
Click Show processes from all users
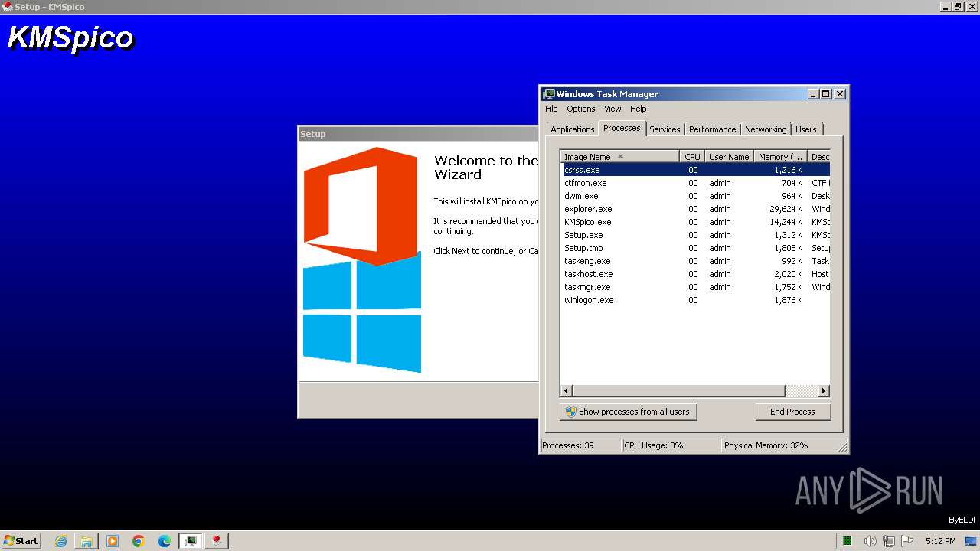(628, 412)
